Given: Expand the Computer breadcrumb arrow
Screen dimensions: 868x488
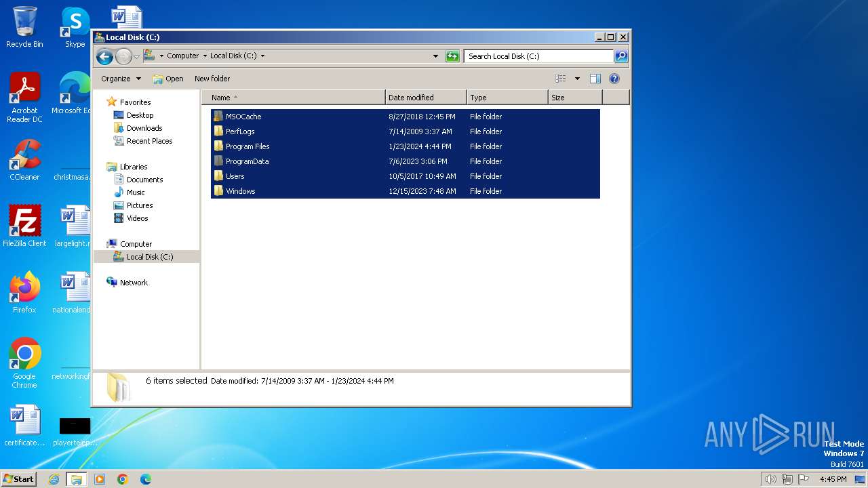Looking at the screenshot, I should pyautogui.click(x=205, y=56).
